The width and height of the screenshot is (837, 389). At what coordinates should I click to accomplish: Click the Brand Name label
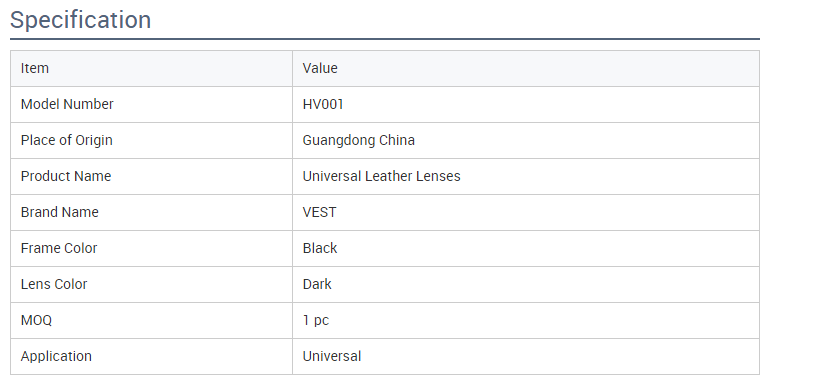(x=60, y=212)
